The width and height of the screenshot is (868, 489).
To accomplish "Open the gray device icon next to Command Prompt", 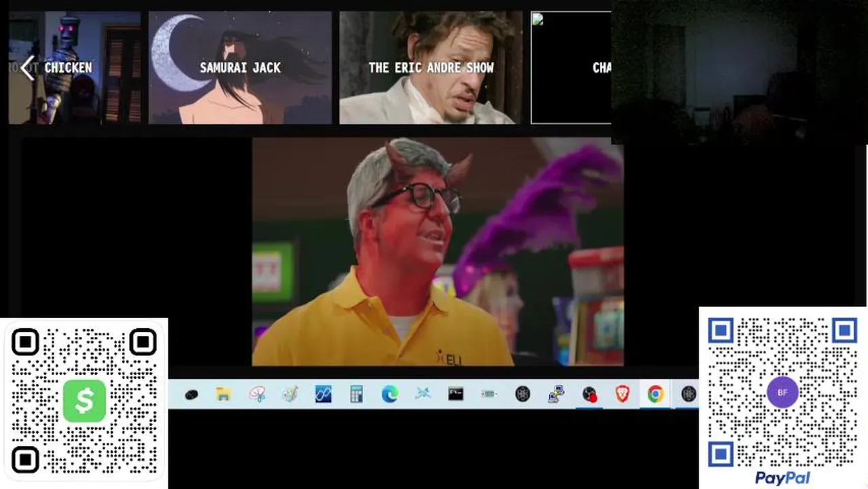I will coord(489,394).
